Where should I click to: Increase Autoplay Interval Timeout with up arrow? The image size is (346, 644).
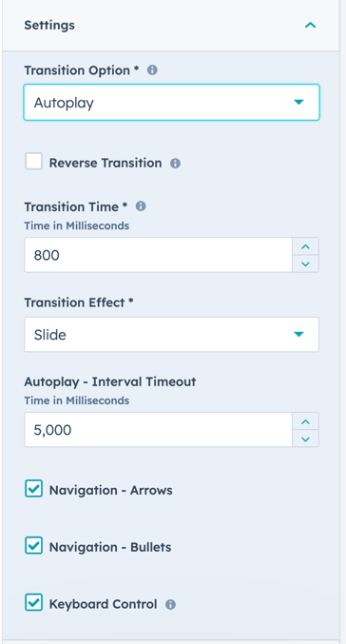(x=305, y=421)
